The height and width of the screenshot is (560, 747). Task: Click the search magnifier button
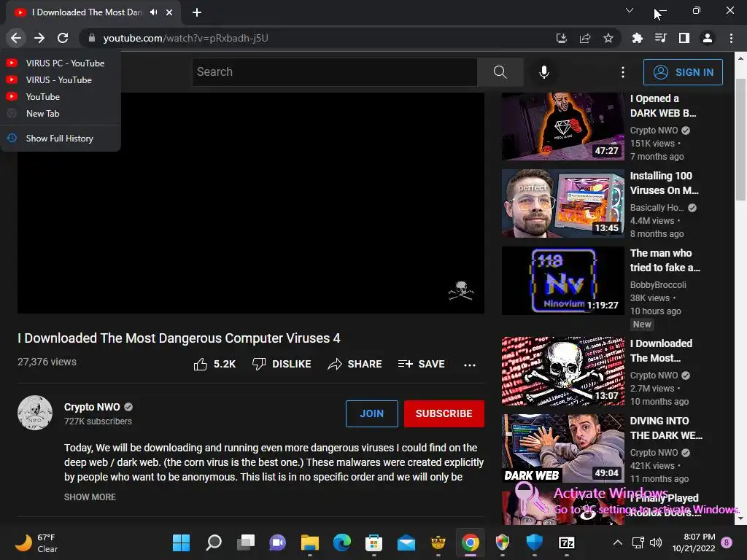pyautogui.click(x=500, y=72)
